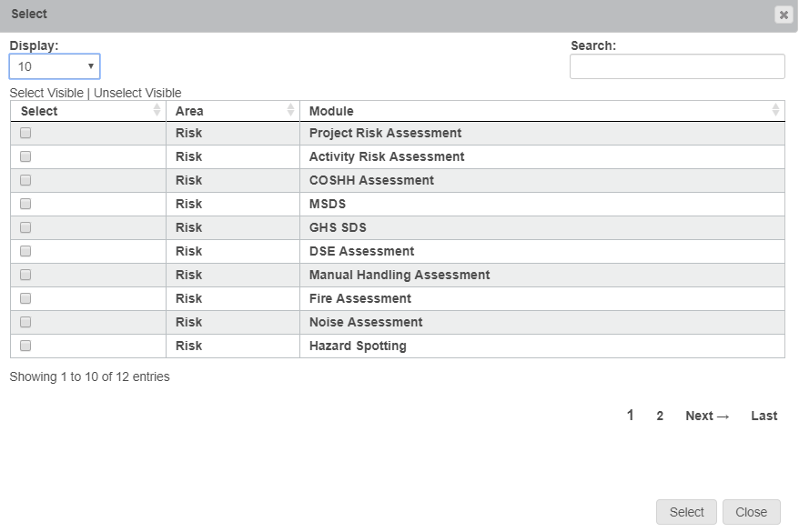Click the sort arrows in Select column header
Viewport: 799px width, 532px height.
157,110
